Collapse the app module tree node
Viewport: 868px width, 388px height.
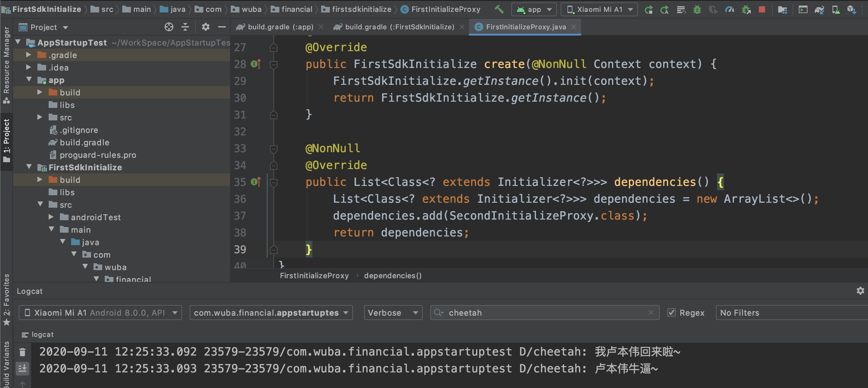pos(29,80)
